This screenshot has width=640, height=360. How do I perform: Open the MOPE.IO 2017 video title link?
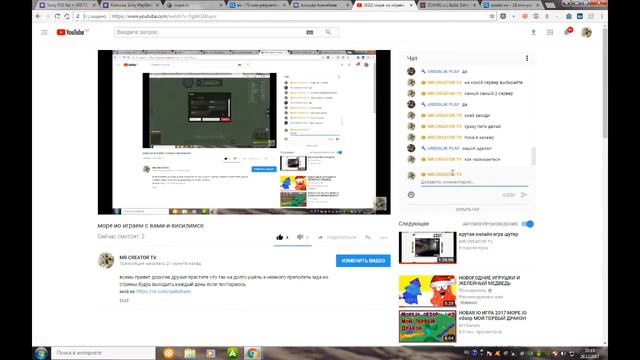click(x=493, y=315)
